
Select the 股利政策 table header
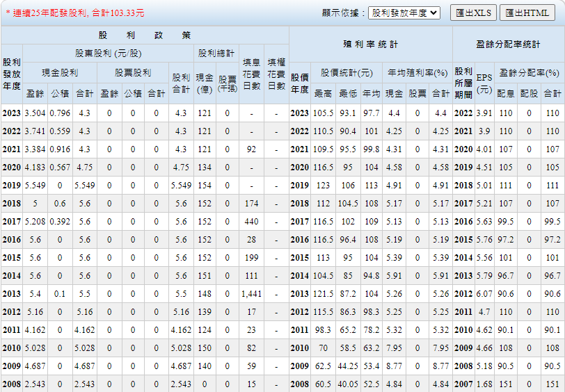(145, 35)
